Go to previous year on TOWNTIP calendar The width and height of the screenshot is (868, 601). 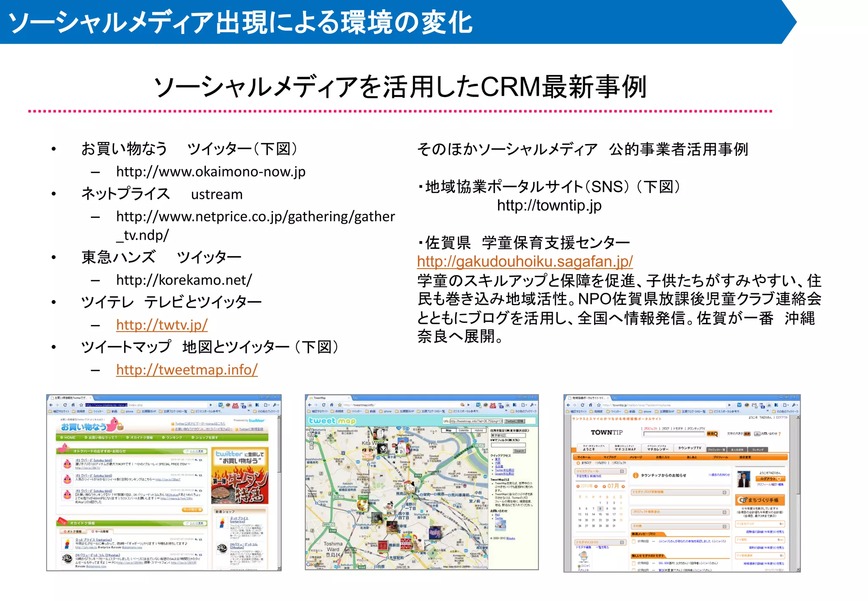click(x=578, y=486)
